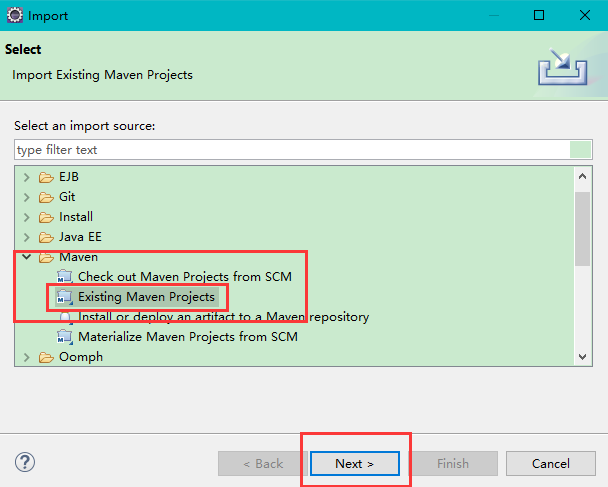Click the Existing Maven Projects icon
This screenshot has width=608, height=487.
[65, 297]
